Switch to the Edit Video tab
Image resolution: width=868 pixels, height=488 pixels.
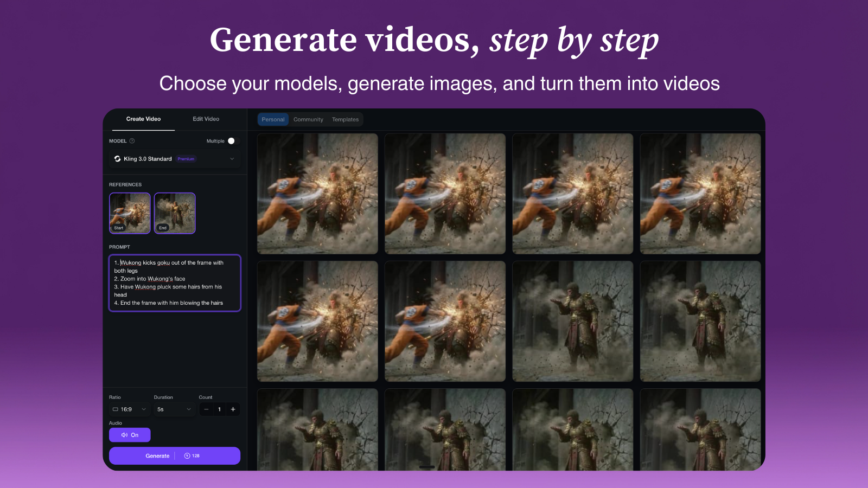[205, 119]
